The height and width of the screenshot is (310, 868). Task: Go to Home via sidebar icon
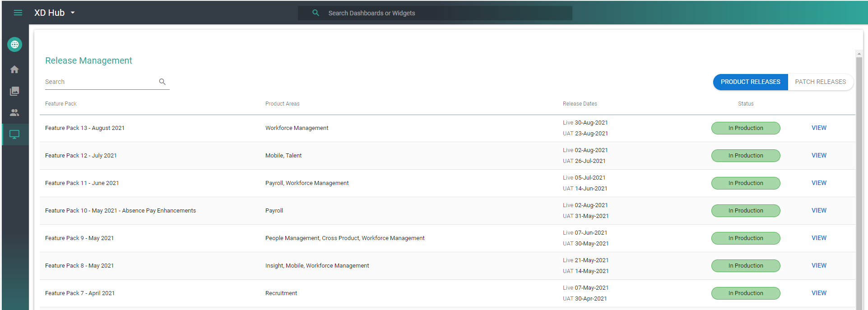point(14,69)
